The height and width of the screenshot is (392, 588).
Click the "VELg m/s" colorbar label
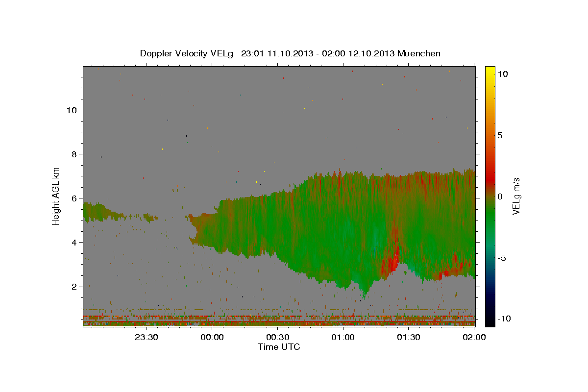(x=516, y=196)
